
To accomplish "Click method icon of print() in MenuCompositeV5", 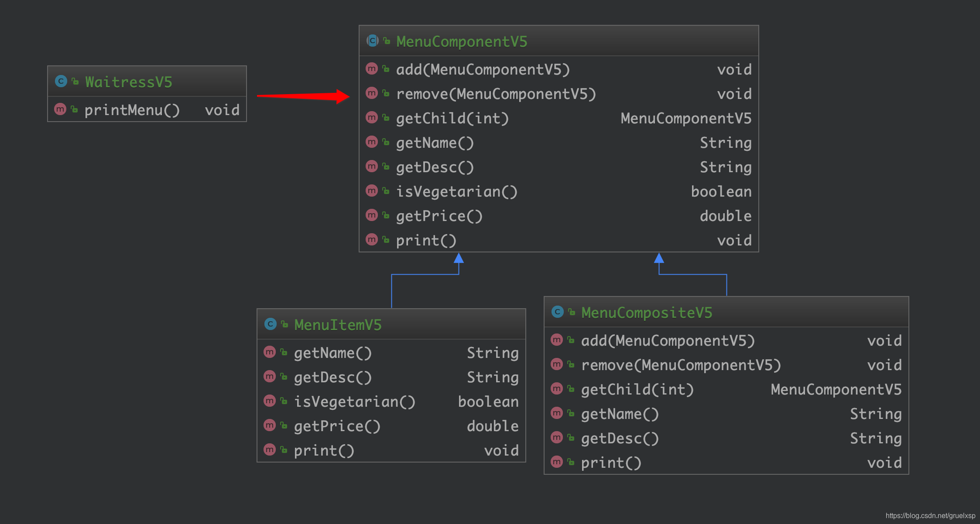I will point(557,462).
